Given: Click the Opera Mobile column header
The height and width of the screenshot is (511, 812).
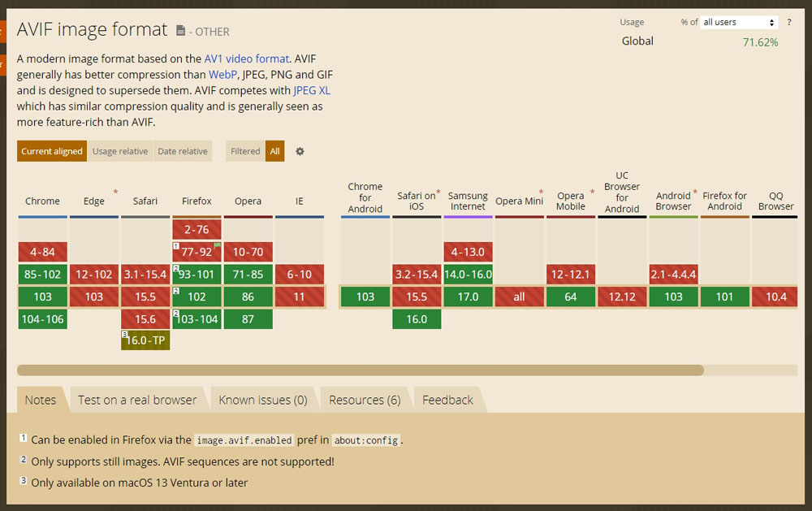Looking at the screenshot, I should pyautogui.click(x=571, y=201).
